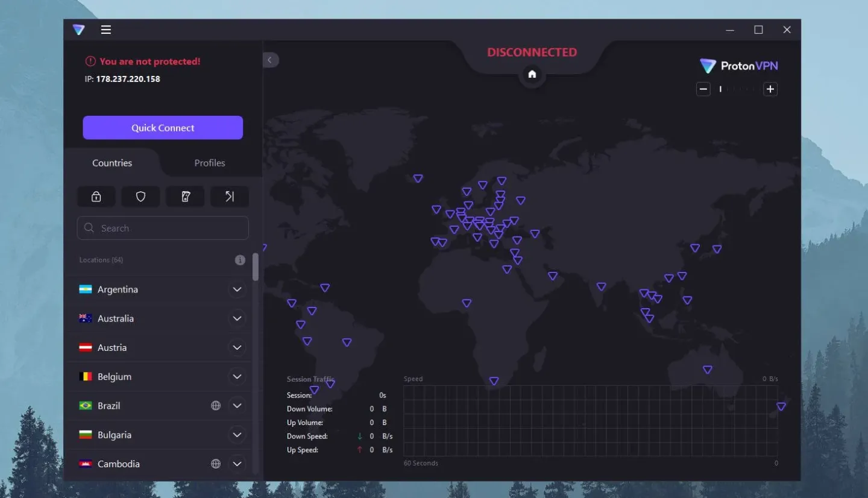Click globe icon next to Cambodia
868x498 pixels.
point(216,464)
